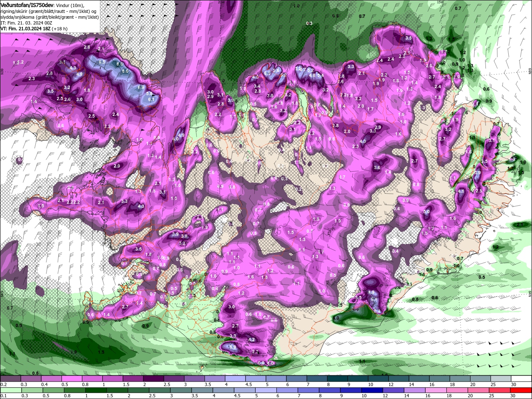
Task: Click the light pink swatch between 16 and 18, lower row
Action: tap(436, 390)
